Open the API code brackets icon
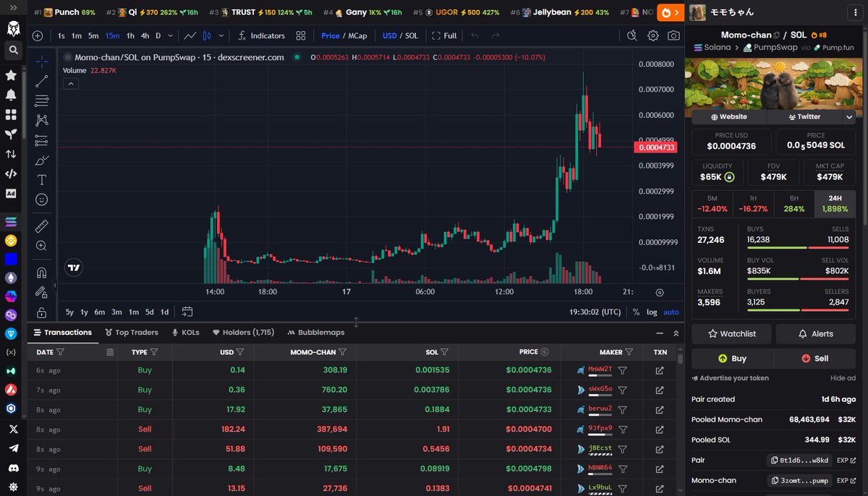Image resolution: width=868 pixels, height=496 pixels. (x=11, y=174)
